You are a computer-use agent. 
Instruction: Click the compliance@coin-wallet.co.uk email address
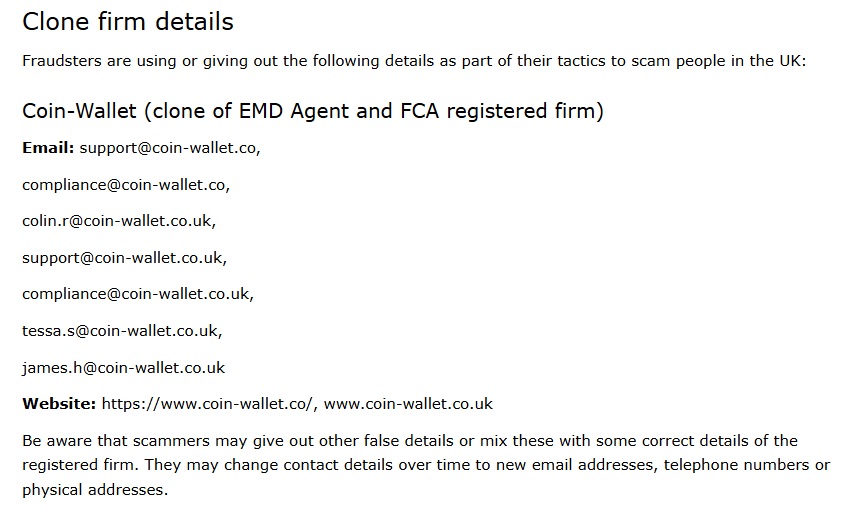(x=137, y=294)
